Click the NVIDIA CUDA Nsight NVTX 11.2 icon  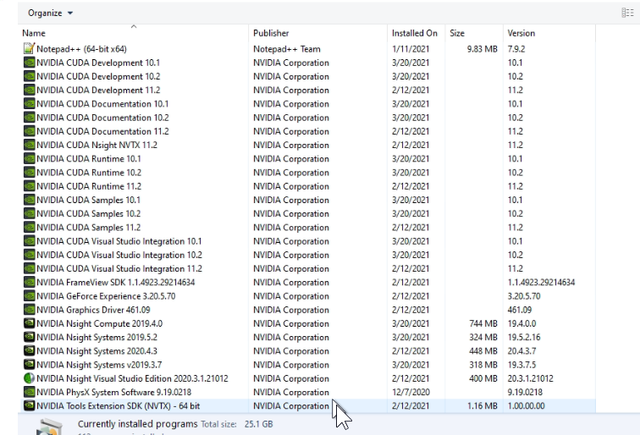[29, 145]
